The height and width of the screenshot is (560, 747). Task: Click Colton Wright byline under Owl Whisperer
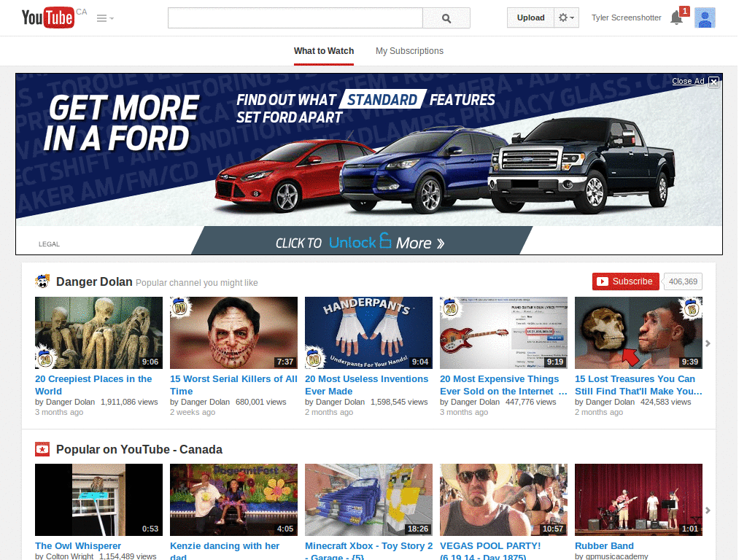69,556
